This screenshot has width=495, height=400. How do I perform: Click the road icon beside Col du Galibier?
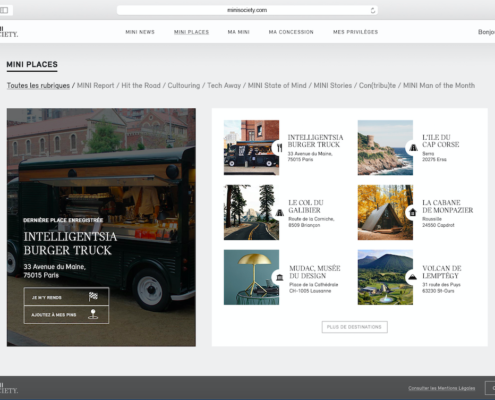point(280,212)
